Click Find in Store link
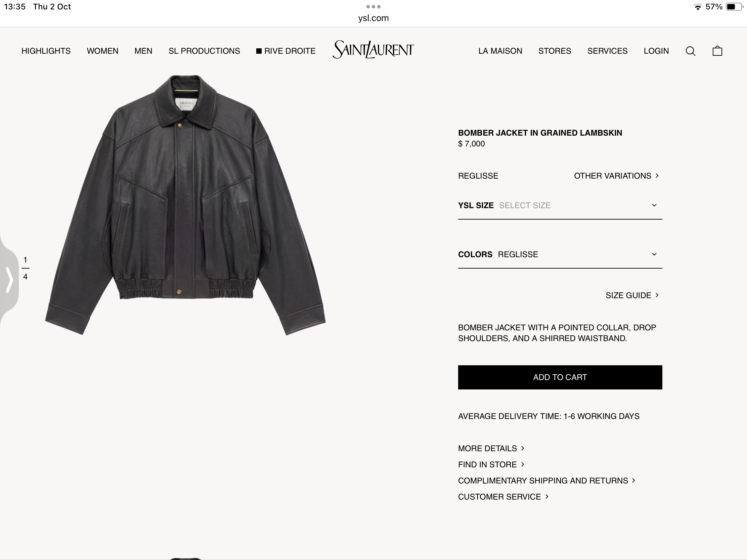 (x=491, y=464)
